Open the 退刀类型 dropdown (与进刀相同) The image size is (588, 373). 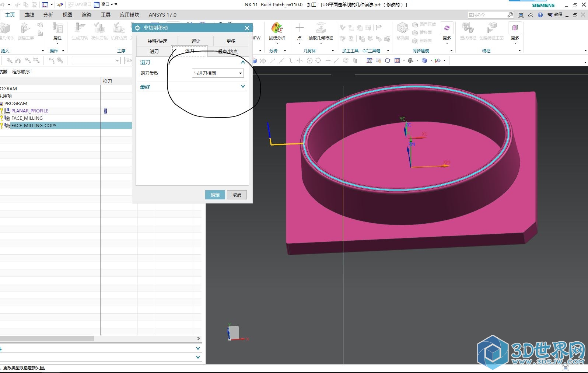tap(218, 73)
